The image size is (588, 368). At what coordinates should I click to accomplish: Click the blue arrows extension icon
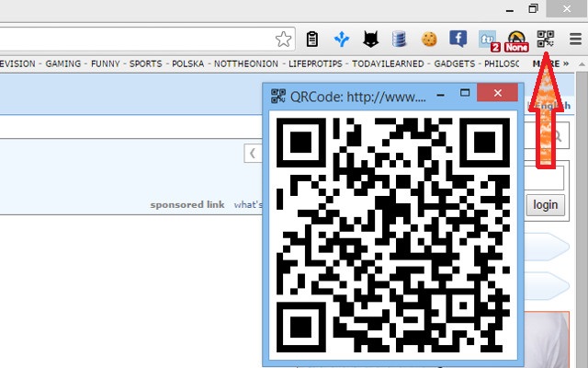[341, 39]
